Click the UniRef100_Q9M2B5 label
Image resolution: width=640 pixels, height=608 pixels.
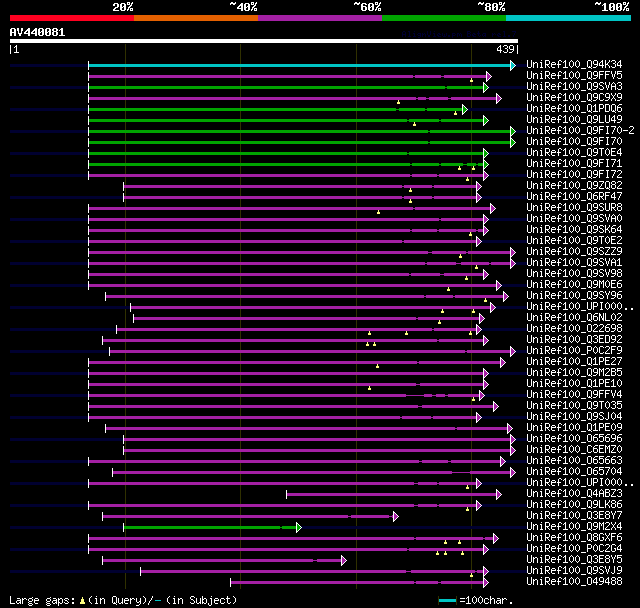(x=574, y=373)
